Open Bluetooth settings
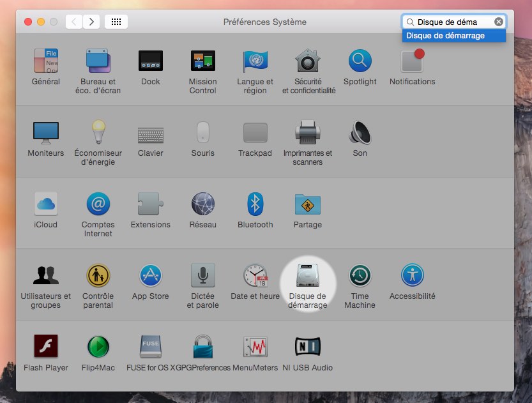This screenshot has width=532, height=403. tap(255, 204)
